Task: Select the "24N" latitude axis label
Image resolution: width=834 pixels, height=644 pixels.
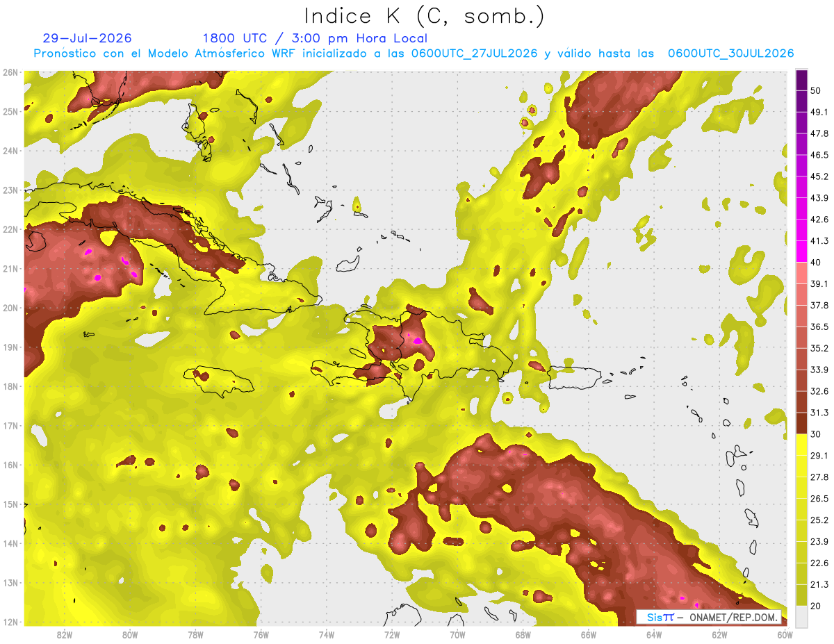Action: pyautogui.click(x=10, y=150)
